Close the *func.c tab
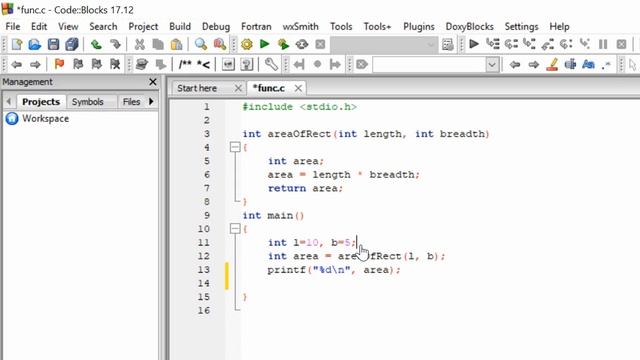 (298, 88)
